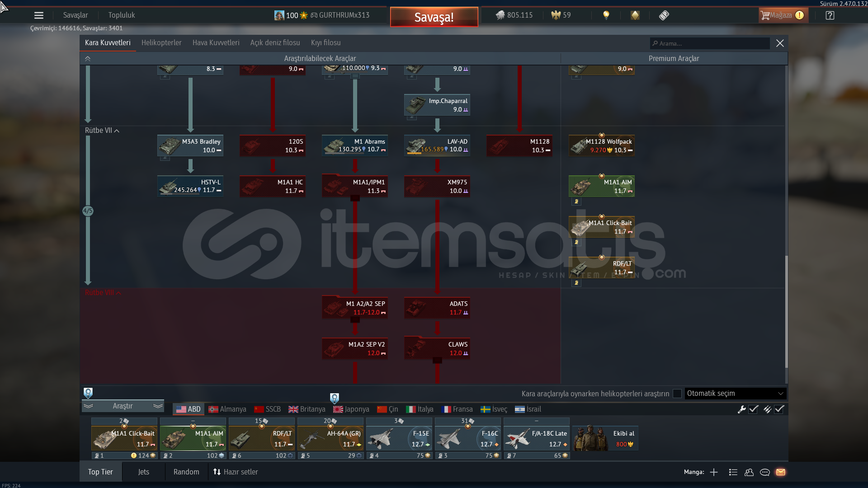The height and width of the screenshot is (488, 868).
Task: Open the contacts people icon
Action: (x=749, y=472)
